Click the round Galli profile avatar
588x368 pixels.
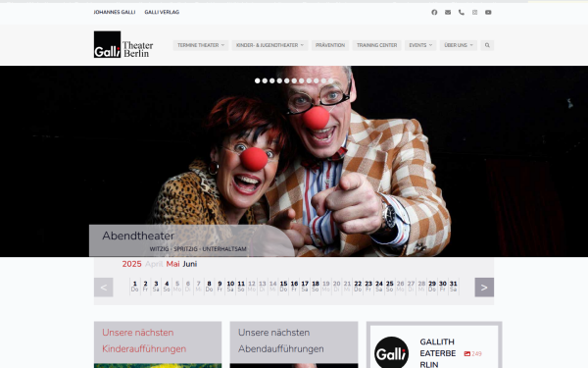pos(391,353)
